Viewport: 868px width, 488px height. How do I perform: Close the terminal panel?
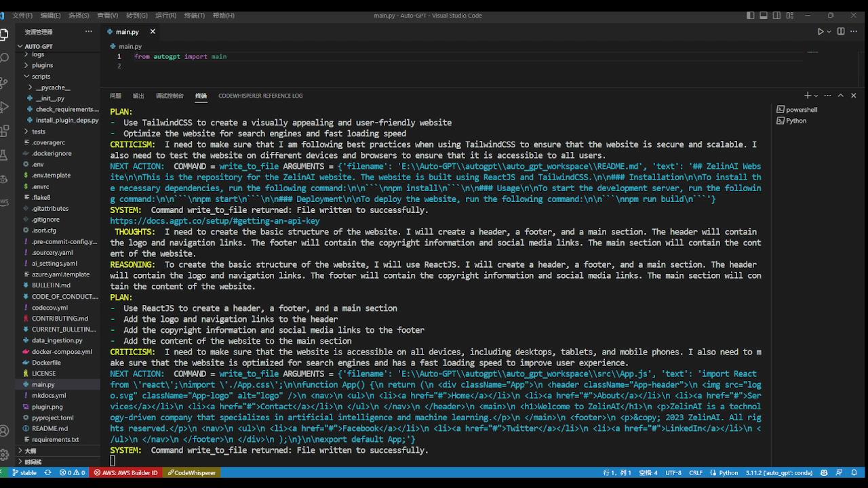tap(854, 96)
